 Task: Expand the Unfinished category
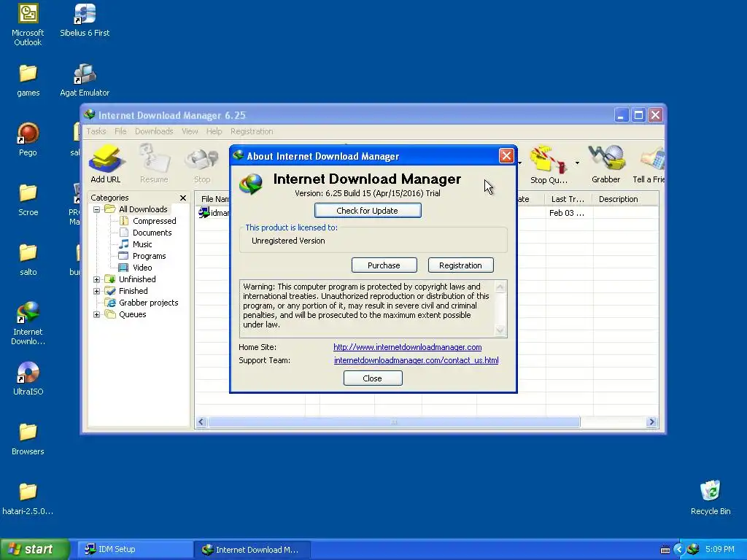click(x=97, y=279)
